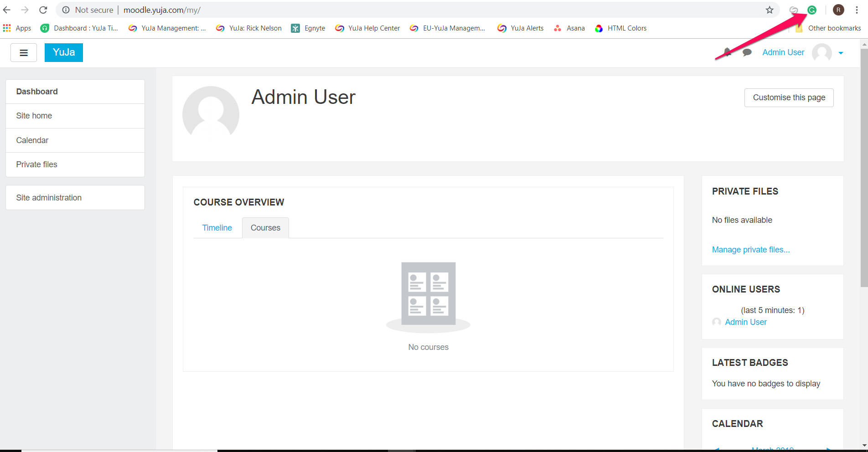The height and width of the screenshot is (452, 868).
Task: Open the Chrome profile avatar R
Action: pos(838,10)
